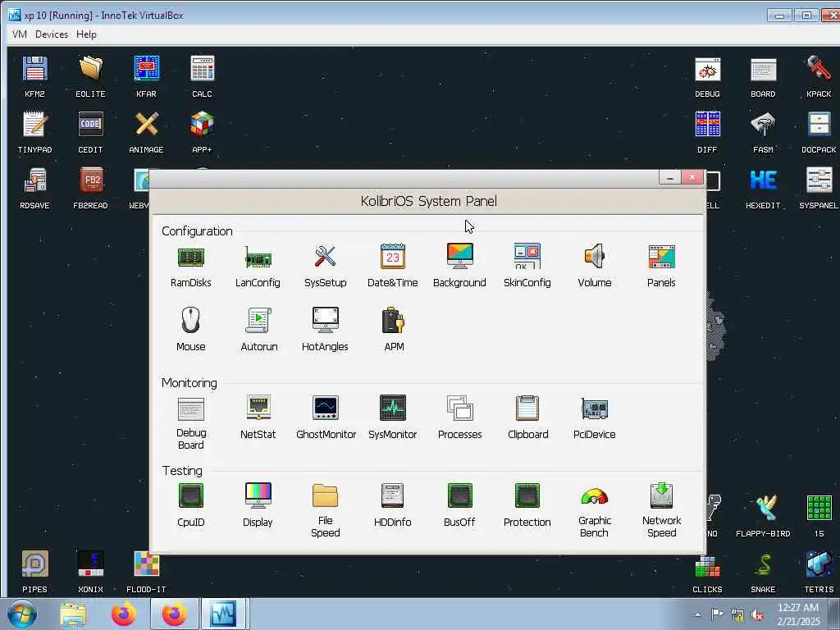Open SysMonitor

(393, 418)
